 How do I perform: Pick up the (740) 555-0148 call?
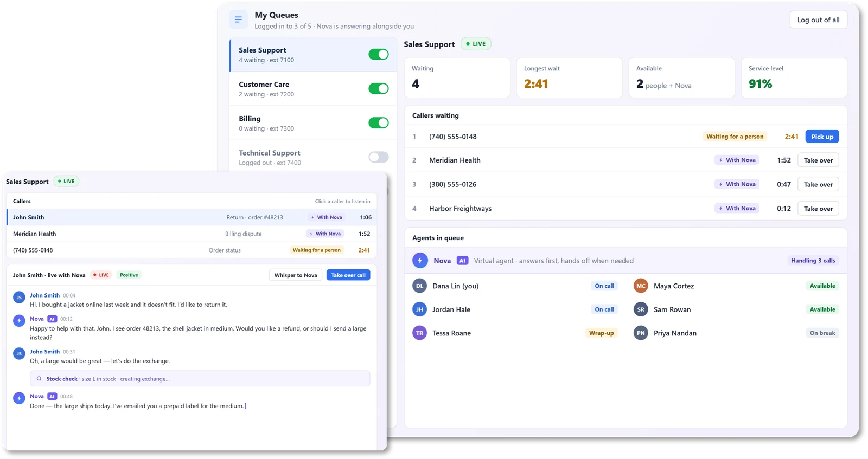pyautogui.click(x=822, y=137)
